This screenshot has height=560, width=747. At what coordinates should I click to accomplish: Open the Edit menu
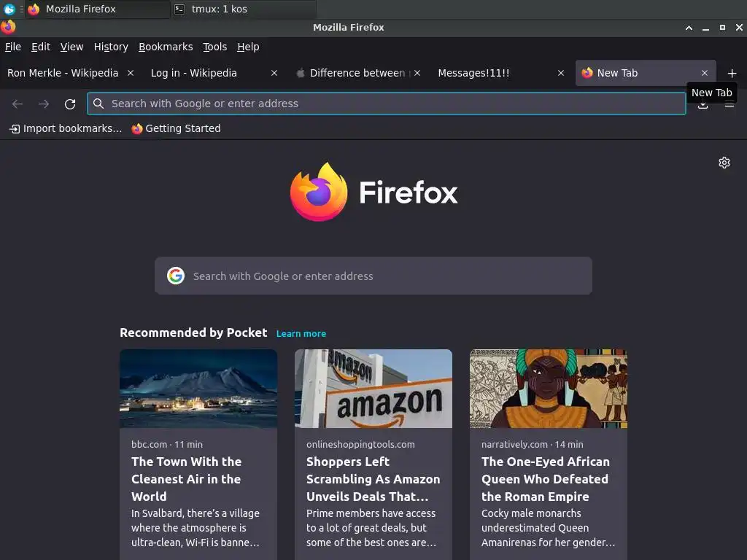click(x=41, y=47)
